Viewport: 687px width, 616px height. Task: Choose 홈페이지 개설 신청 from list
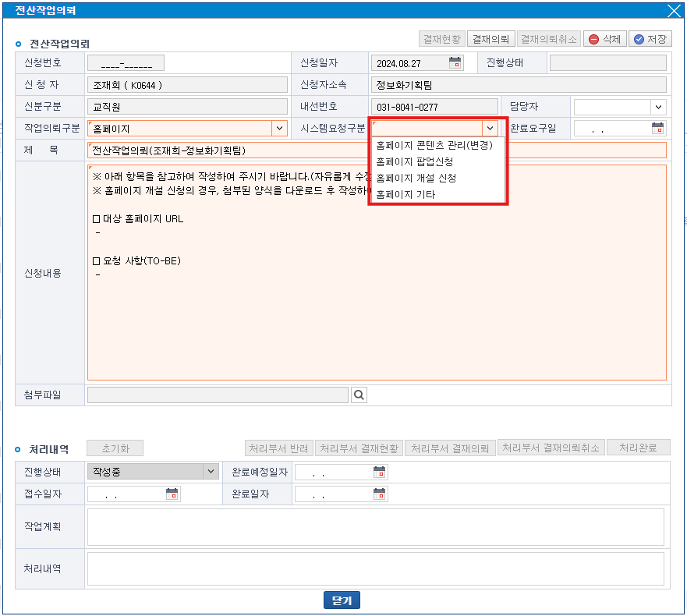416,178
